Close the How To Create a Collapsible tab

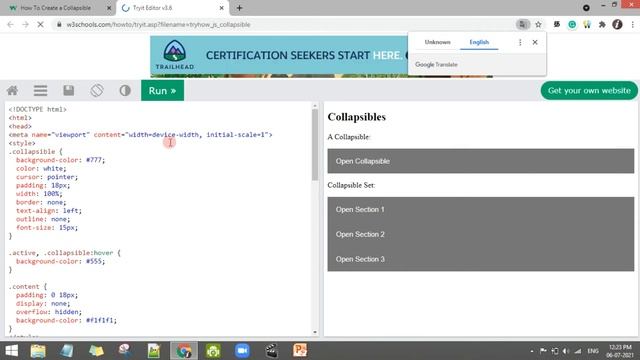tap(109, 8)
